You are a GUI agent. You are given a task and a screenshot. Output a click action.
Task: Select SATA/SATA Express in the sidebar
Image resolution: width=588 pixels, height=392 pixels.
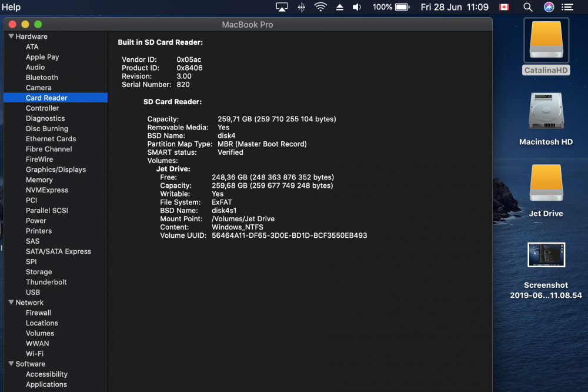point(58,251)
